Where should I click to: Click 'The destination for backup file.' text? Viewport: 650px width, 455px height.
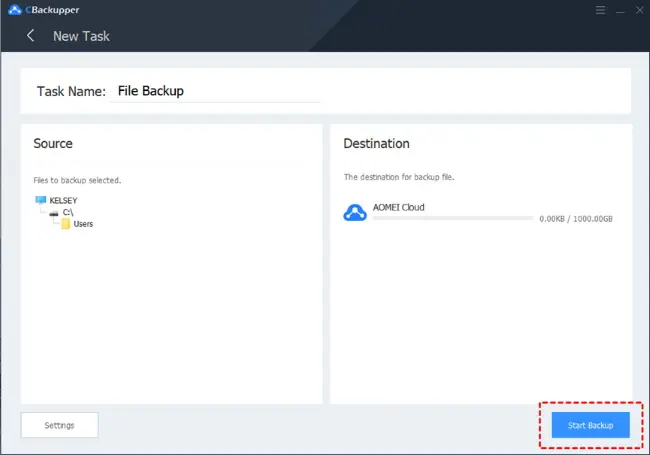pyautogui.click(x=399, y=177)
